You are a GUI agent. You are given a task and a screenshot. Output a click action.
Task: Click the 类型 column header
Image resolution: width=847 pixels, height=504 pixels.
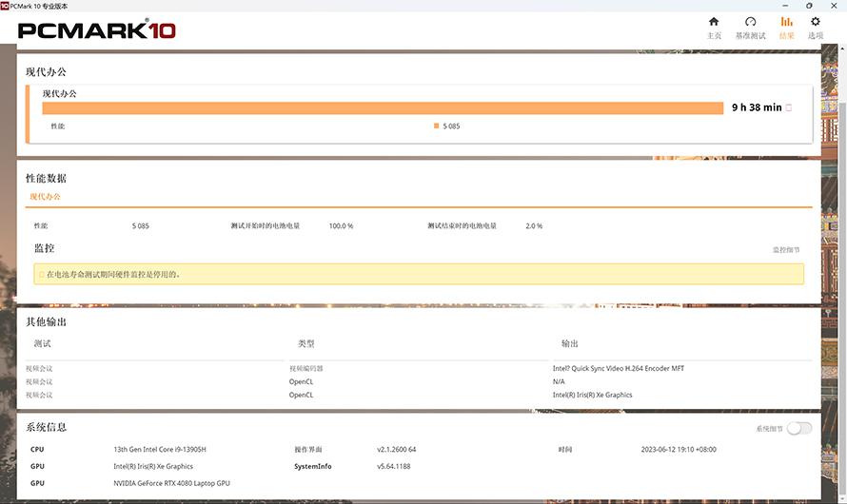(x=306, y=343)
